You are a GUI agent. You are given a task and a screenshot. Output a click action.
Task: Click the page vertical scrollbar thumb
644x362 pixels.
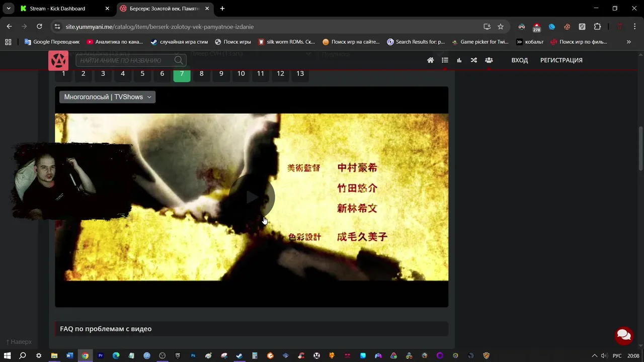pos(640,148)
